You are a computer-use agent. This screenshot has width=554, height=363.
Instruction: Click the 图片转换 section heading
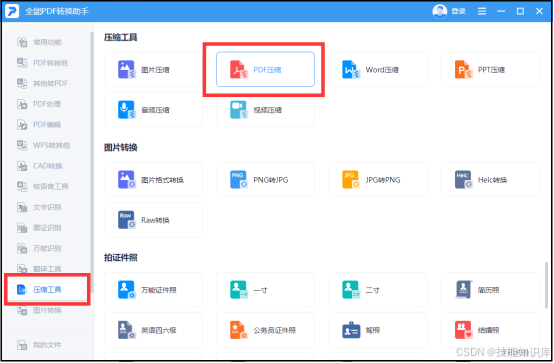[120, 147]
